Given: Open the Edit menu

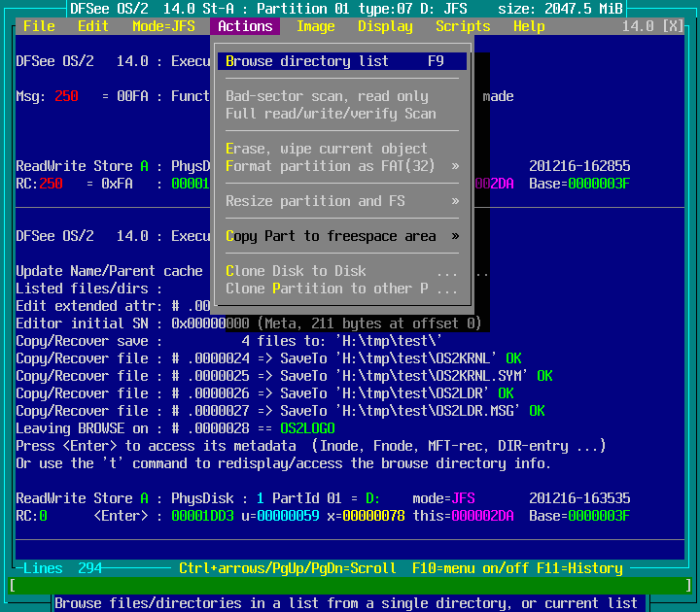Looking at the screenshot, I should (x=93, y=26).
